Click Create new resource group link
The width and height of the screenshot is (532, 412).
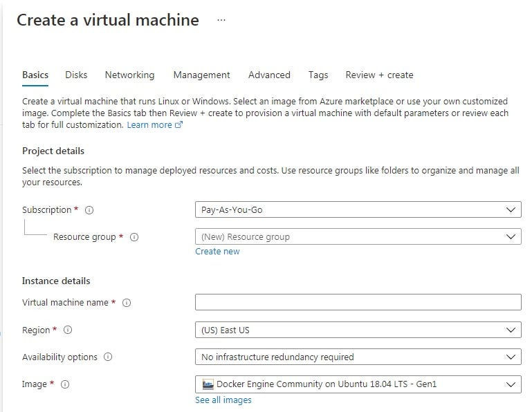pos(217,251)
